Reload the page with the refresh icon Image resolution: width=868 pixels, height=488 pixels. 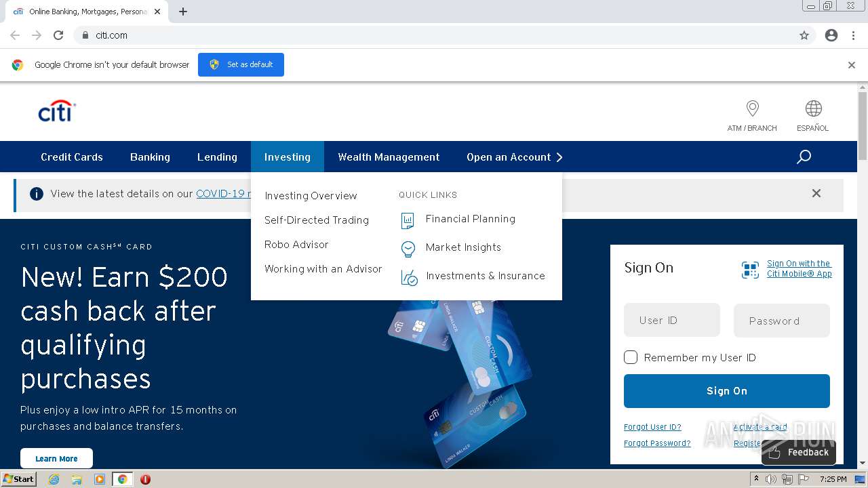coord(58,35)
